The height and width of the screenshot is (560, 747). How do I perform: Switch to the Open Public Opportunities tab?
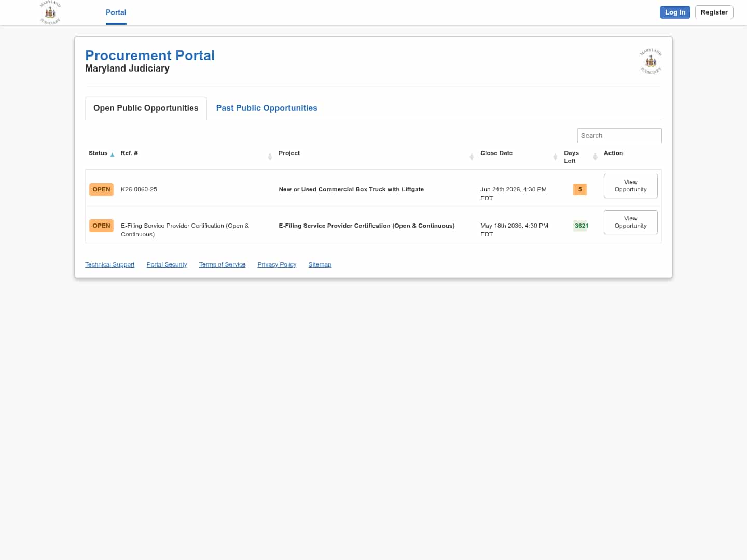pyautogui.click(x=146, y=108)
